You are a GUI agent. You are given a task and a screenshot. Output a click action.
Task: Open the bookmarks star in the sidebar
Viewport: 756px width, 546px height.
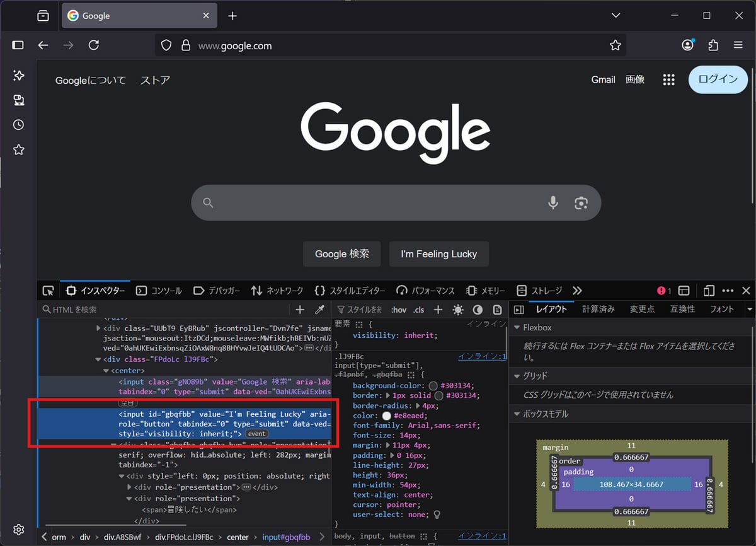tap(19, 149)
